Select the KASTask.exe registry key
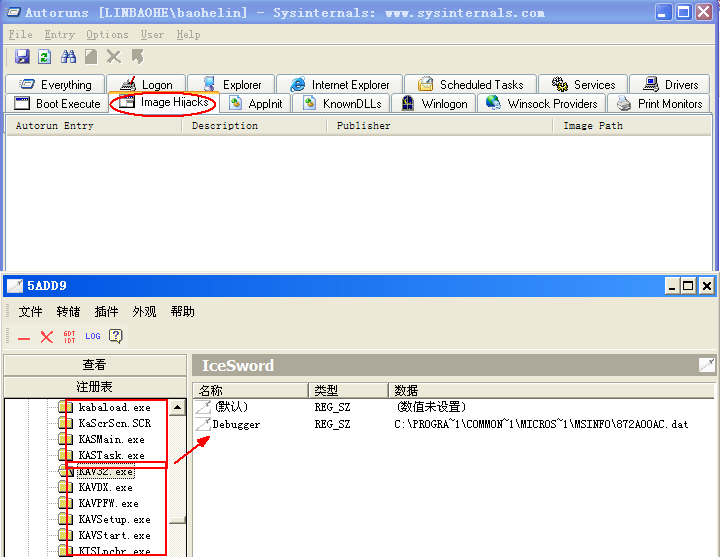The width and height of the screenshot is (720, 557). tap(112, 456)
